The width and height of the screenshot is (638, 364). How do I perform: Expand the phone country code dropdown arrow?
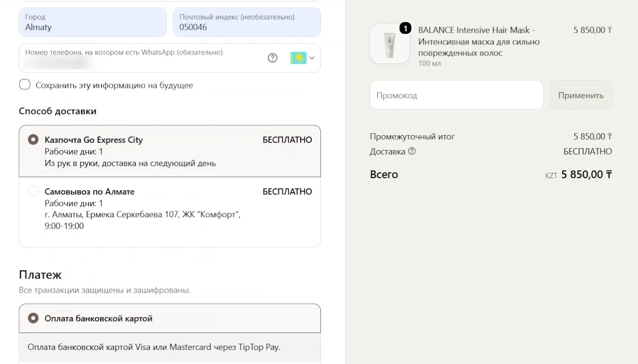(x=312, y=58)
